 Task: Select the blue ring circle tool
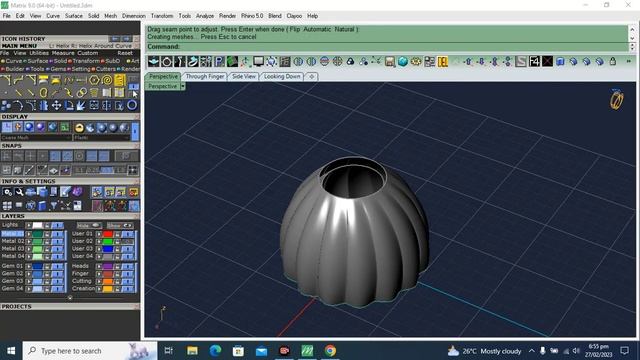[132, 105]
